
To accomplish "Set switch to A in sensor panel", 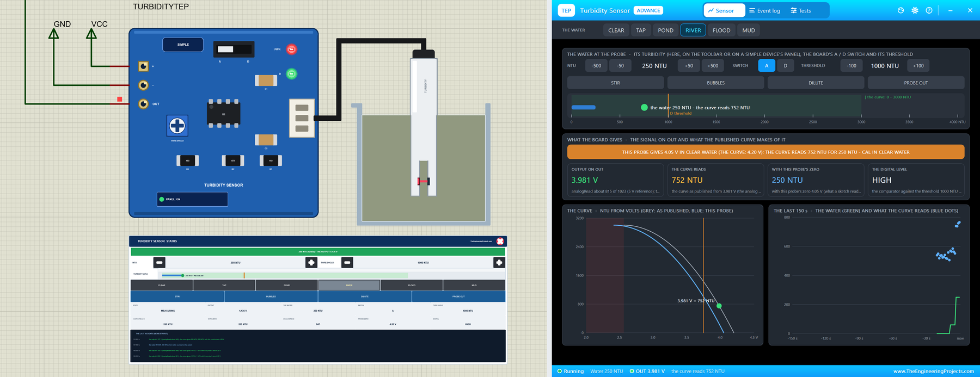I will click(x=767, y=66).
